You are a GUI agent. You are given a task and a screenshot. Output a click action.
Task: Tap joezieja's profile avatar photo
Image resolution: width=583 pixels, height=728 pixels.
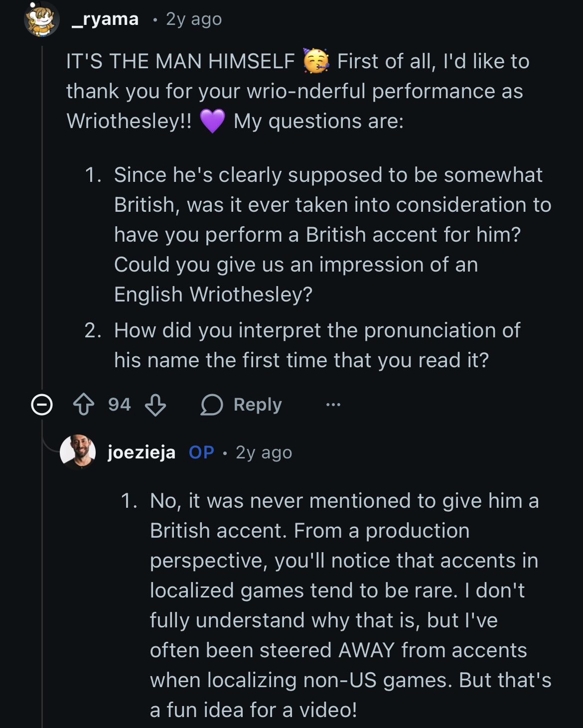(x=78, y=452)
